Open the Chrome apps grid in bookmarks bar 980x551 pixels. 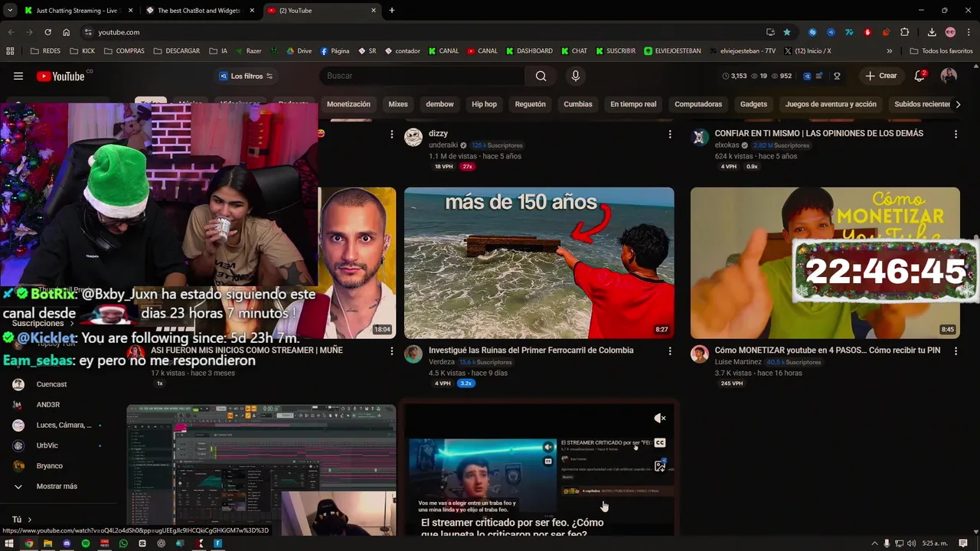[10, 51]
